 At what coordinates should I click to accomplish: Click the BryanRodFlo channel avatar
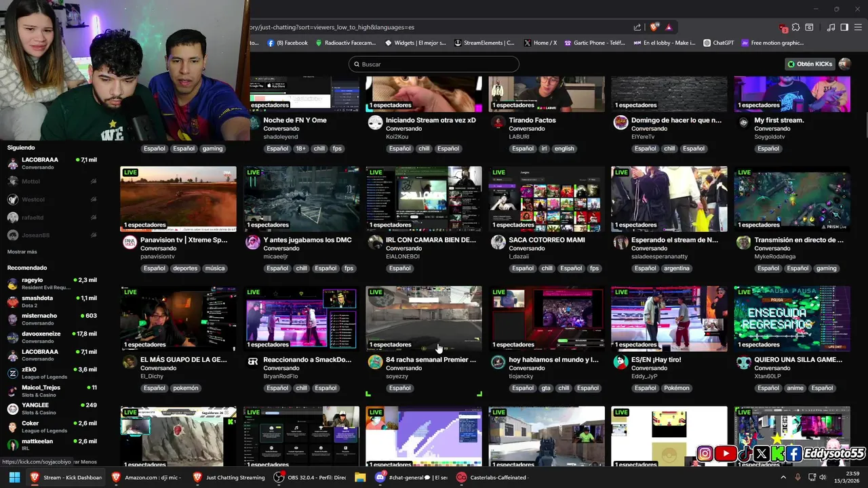[252, 362]
